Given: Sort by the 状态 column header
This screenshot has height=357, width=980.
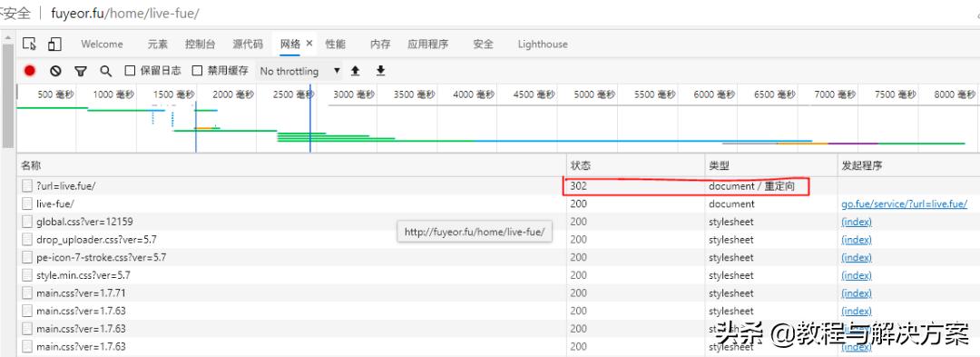Looking at the screenshot, I should tap(635, 165).
